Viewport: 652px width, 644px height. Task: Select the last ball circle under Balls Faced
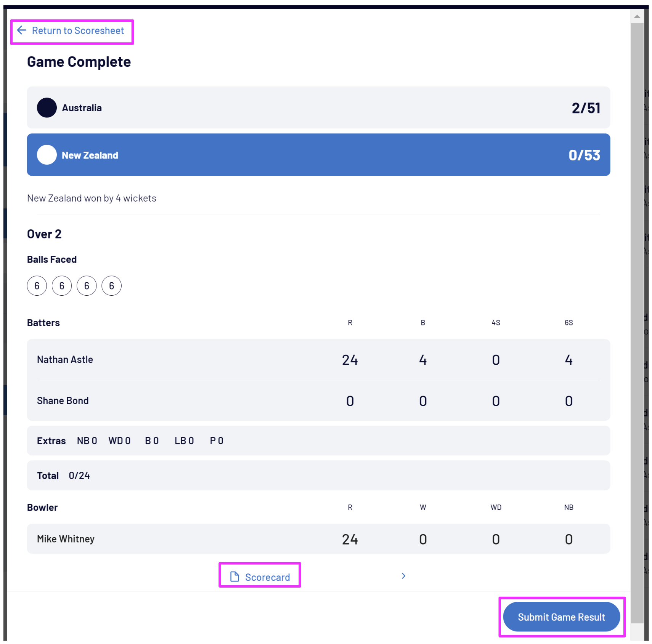111,286
